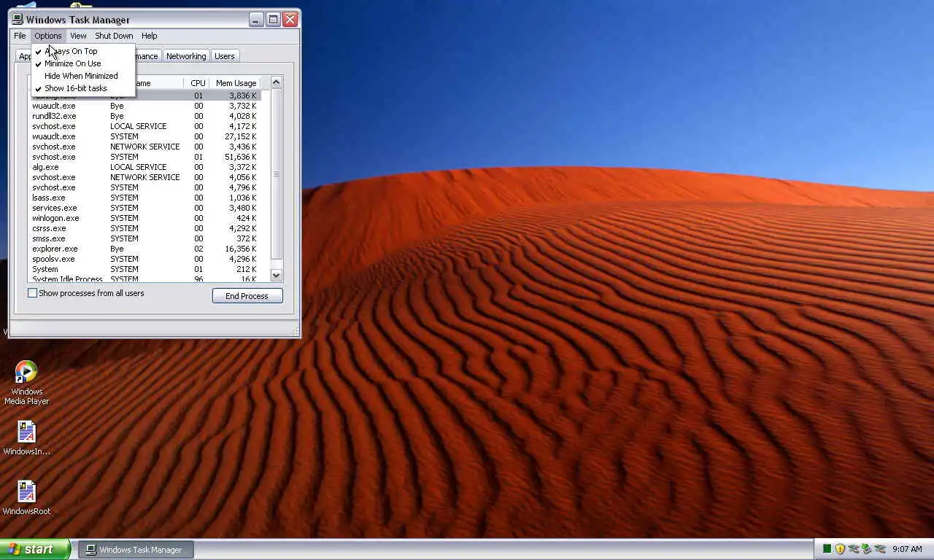Close the open Options menu
The width and height of the screenshot is (934, 560).
tap(47, 36)
